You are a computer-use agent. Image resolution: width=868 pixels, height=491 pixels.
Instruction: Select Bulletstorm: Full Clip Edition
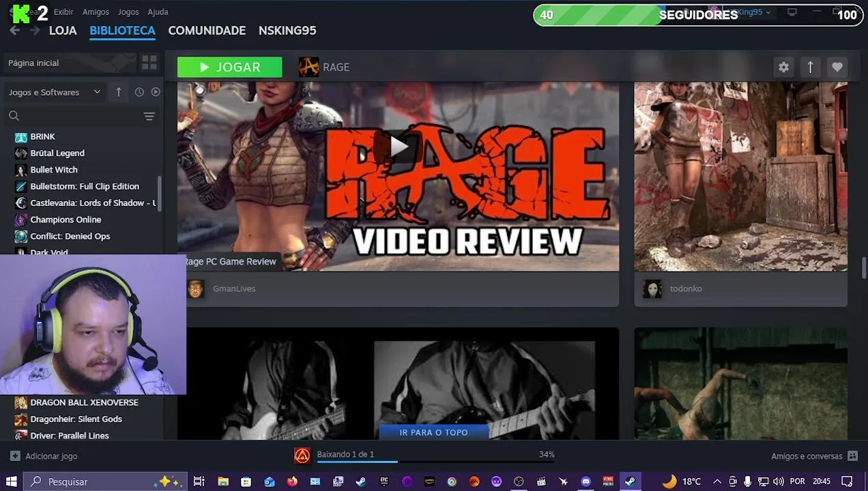(x=85, y=186)
